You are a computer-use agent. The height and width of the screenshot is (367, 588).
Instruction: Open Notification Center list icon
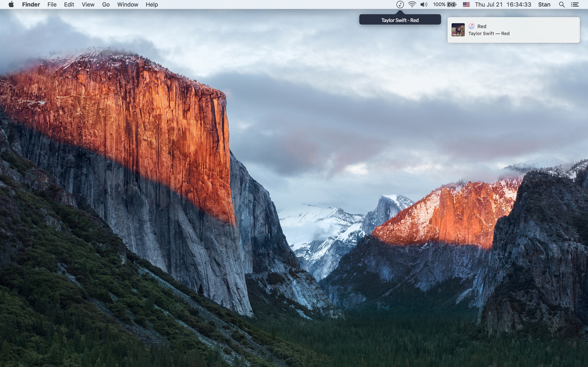[x=575, y=5]
